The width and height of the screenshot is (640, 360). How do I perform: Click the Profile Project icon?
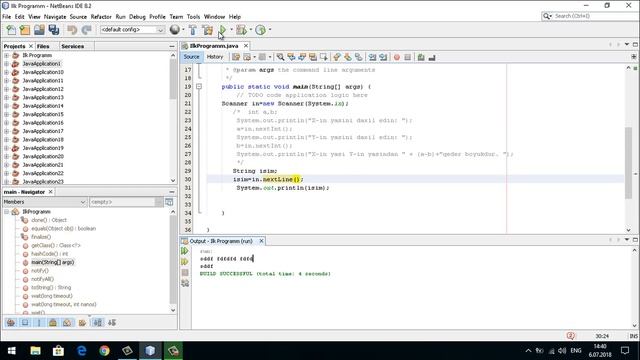pyautogui.click(x=260, y=30)
